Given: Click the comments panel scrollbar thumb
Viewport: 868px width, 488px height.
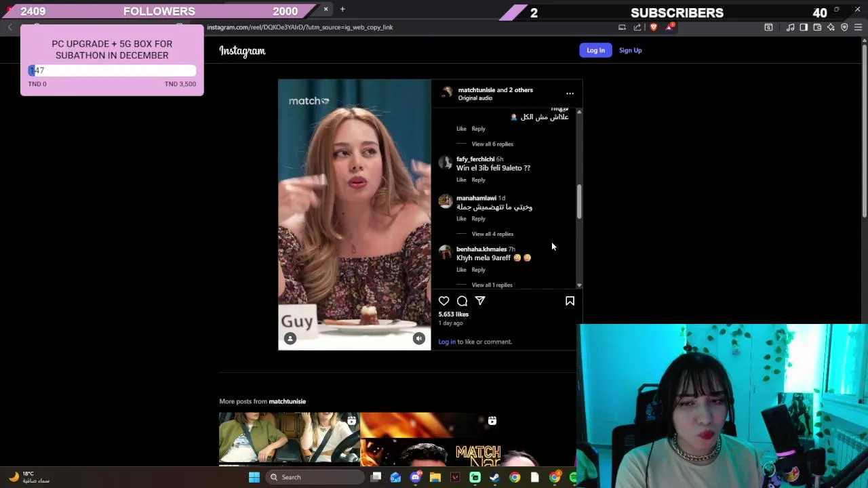Looking at the screenshot, I should click(579, 201).
